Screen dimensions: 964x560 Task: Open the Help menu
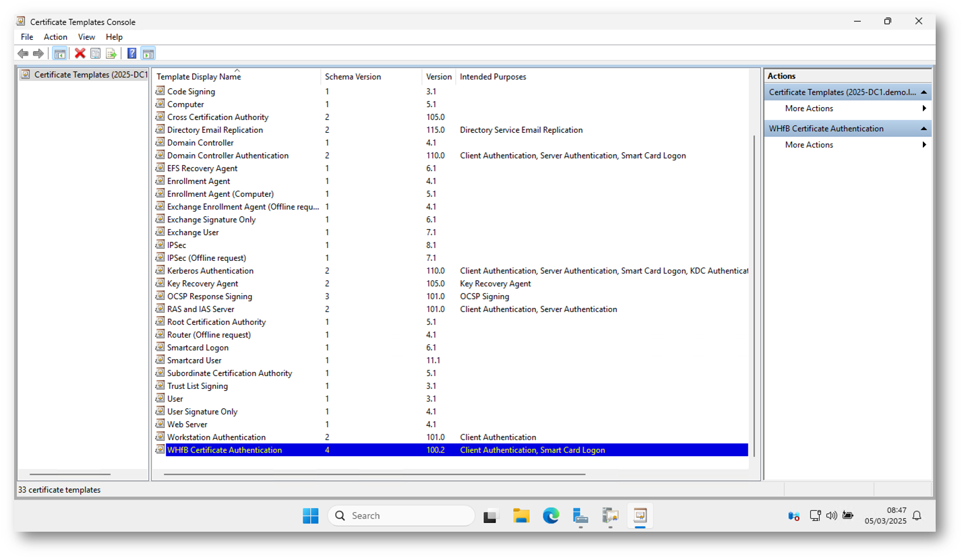(114, 37)
